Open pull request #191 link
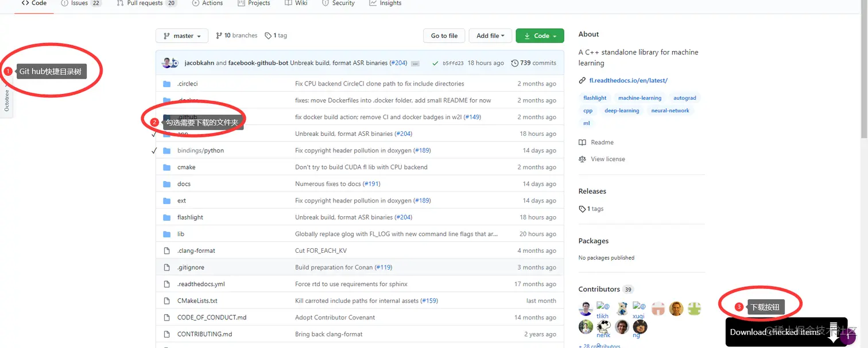The width and height of the screenshot is (868, 348). 371,184
